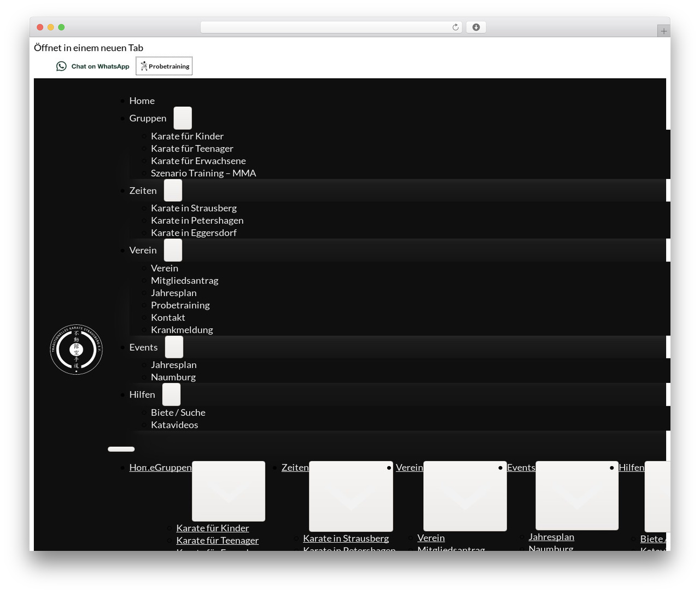Open large chevron dropdown beside horizontal Events
Viewport: 700px width, 593px height.
click(x=577, y=496)
